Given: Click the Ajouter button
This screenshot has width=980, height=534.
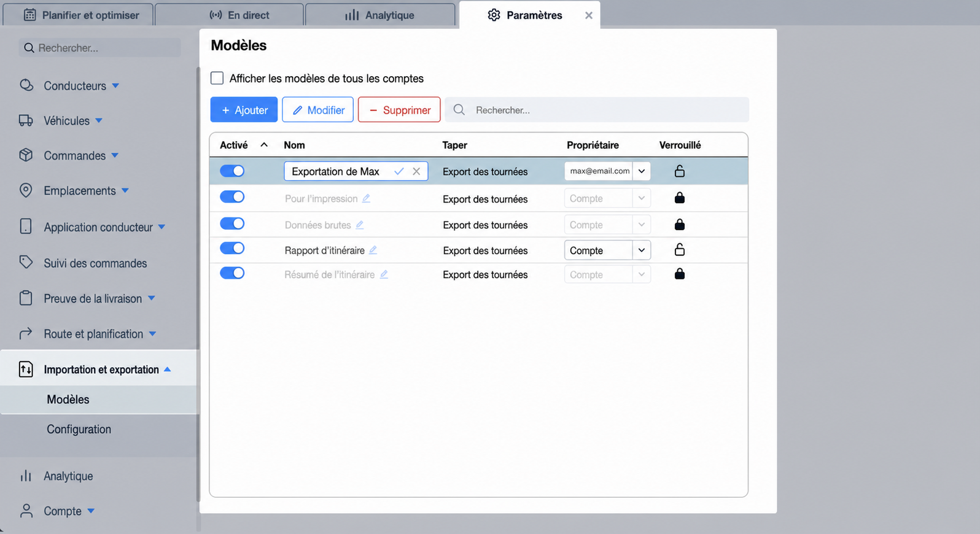Looking at the screenshot, I should pyautogui.click(x=244, y=110).
